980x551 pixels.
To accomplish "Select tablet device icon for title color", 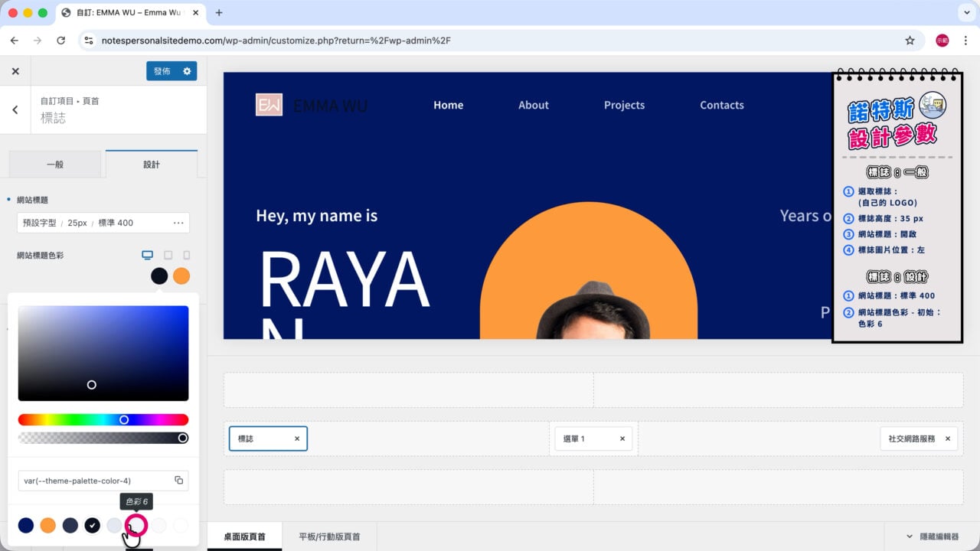I will pyautogui.click(x=168, y=255).
